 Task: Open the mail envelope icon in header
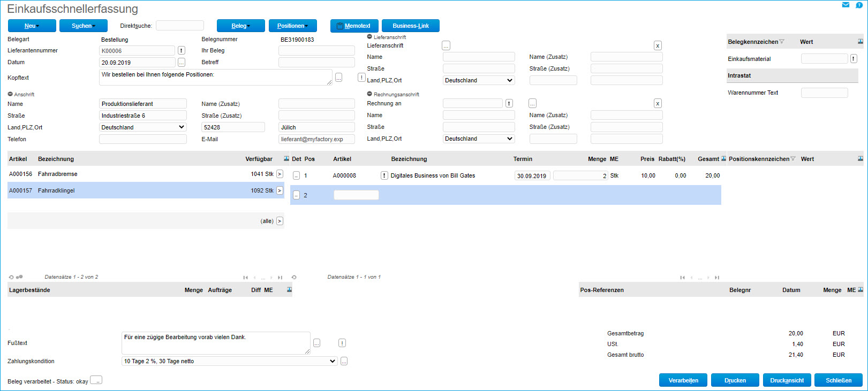point(846,5)
